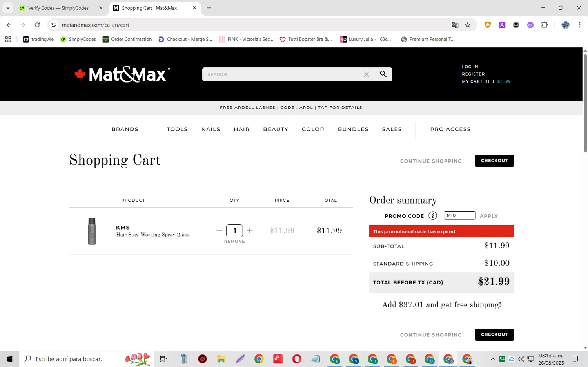Open a new browser tab
Screen dimensions: 588x367
[x=209, y=8]
